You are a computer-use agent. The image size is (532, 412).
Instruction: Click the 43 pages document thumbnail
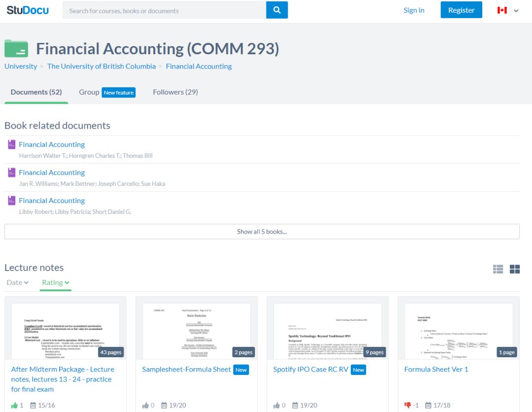[x=66, y=331]
